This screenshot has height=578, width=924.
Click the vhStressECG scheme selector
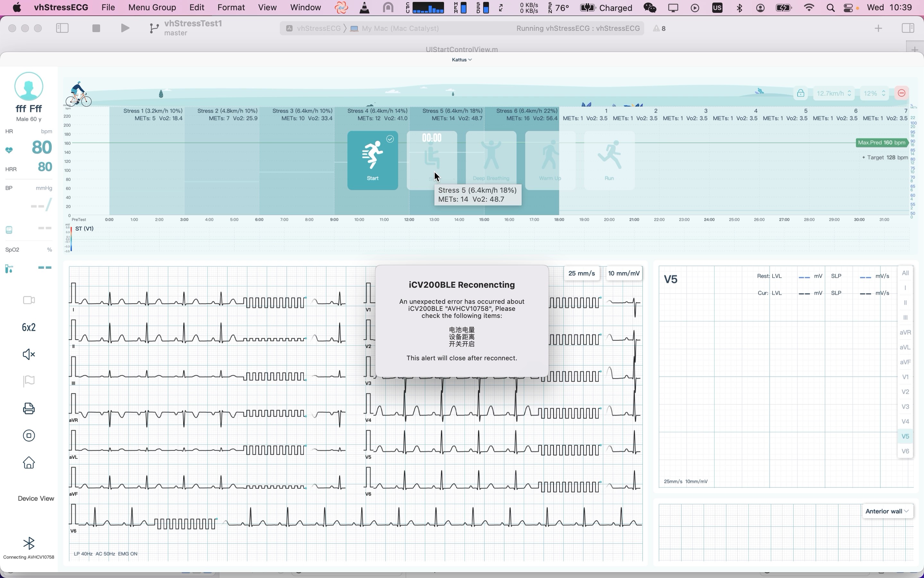point(314,28)
